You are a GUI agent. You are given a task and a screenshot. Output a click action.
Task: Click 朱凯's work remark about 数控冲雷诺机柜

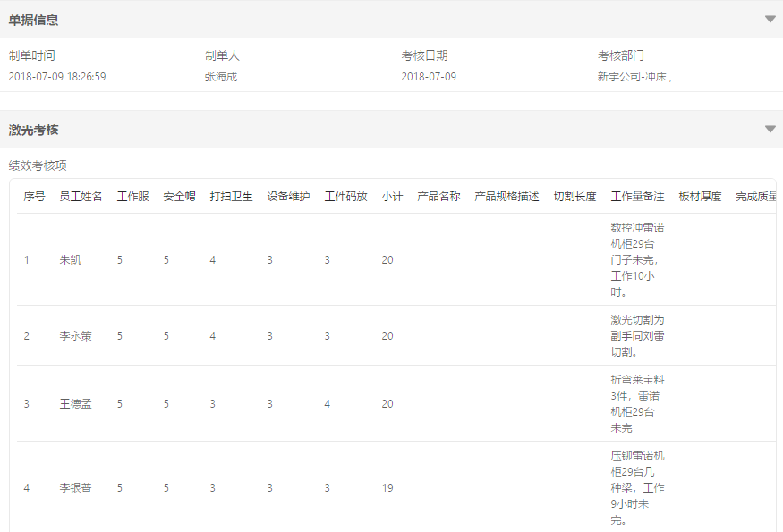pos(637,259)
